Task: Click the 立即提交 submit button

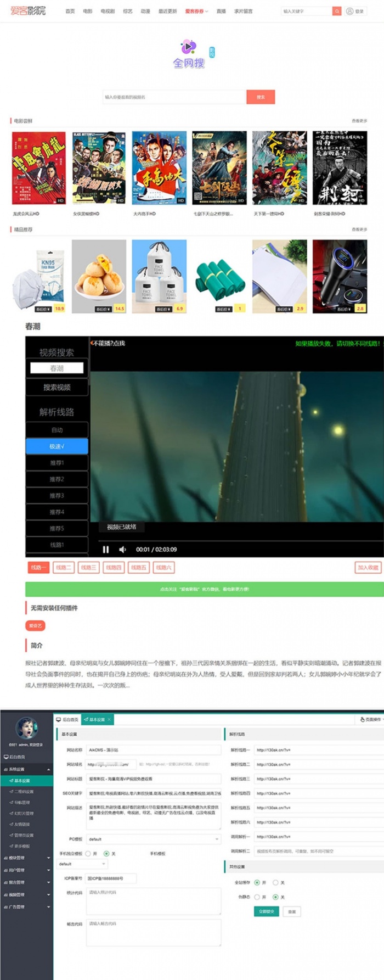Action: pos(266,911)
